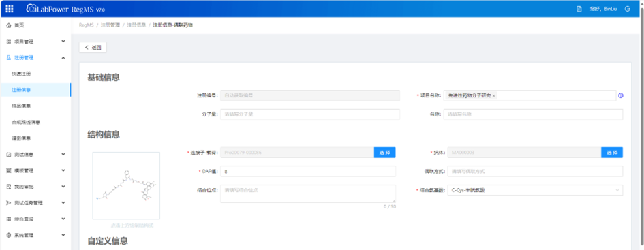
Task: Click the 自定义信息 section heading
Action: point(108,241)
